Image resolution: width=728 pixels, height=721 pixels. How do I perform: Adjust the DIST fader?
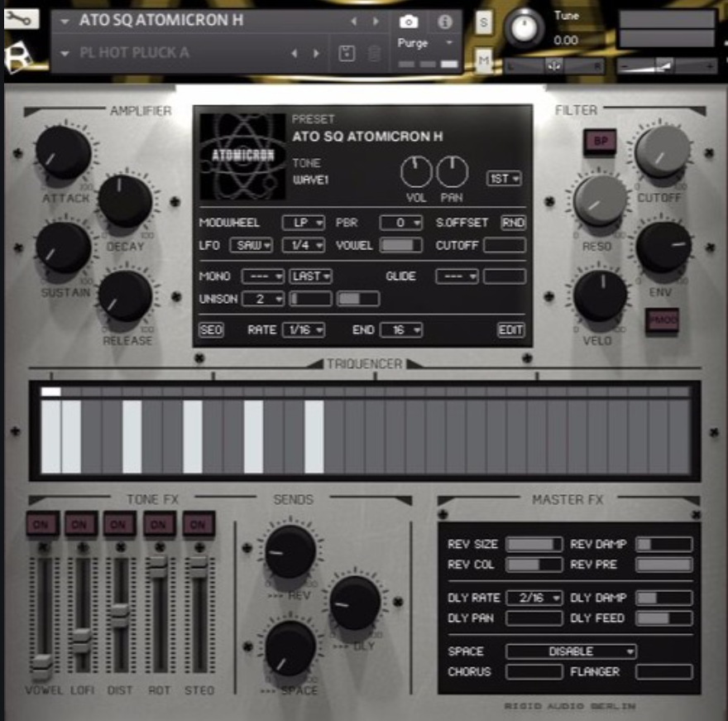(120, 616)
